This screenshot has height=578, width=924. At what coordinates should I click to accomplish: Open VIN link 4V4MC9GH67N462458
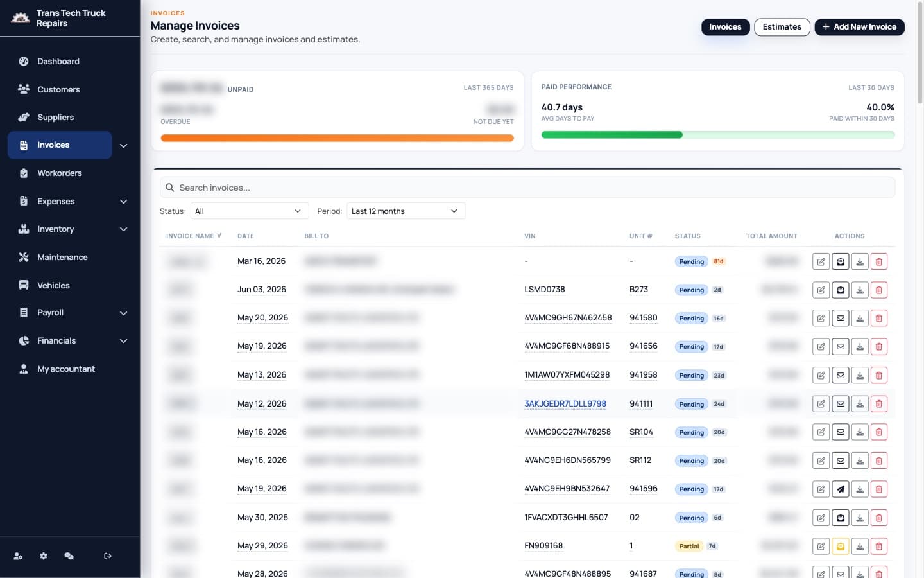[568, 318]
